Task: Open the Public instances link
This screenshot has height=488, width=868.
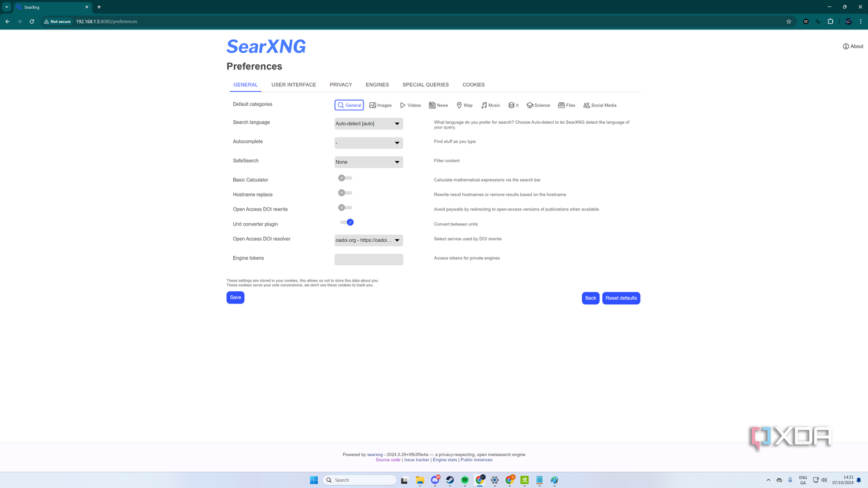Action: click(x=476, y=460)
